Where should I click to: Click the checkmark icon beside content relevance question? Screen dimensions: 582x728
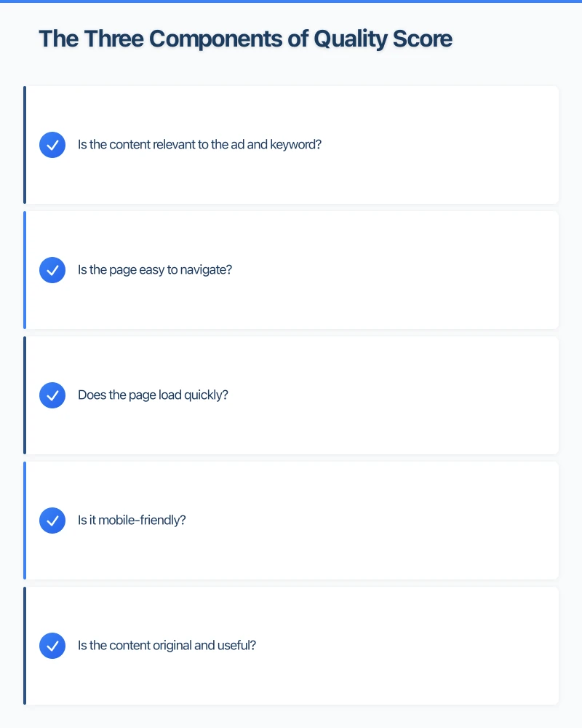click(52, 145)
